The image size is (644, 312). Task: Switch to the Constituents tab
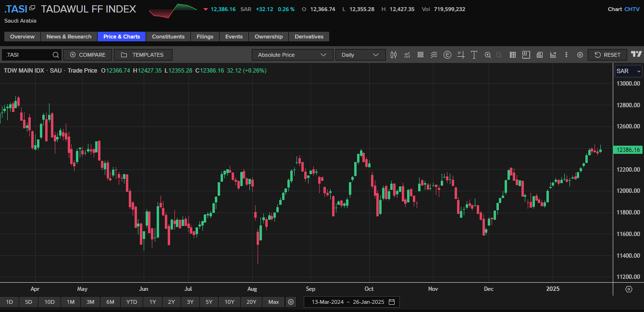(168, 37)
